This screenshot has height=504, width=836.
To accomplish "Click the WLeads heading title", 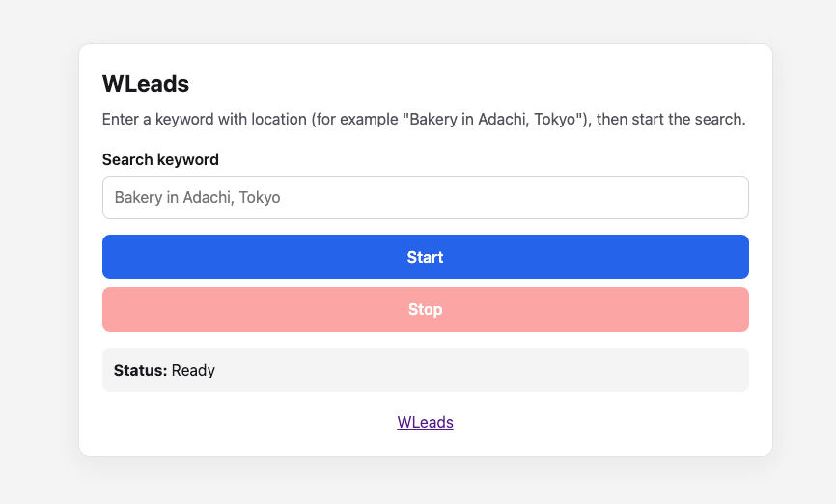I will 146,84.
